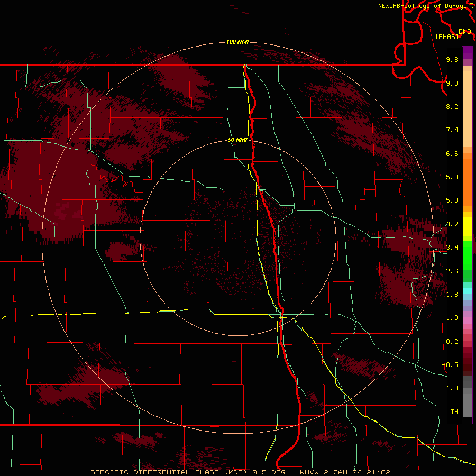Select the 9.0 value on the color scale
Viewport: 476px width, 476px height.
pos(452,83)
